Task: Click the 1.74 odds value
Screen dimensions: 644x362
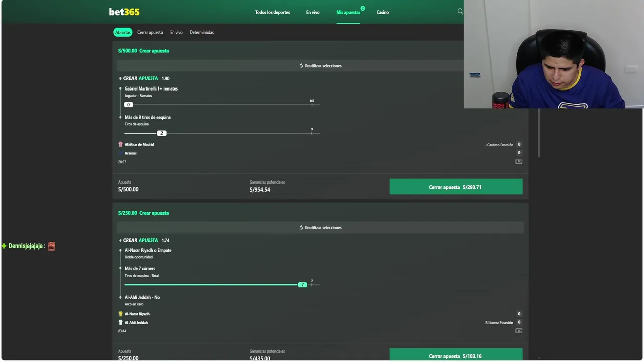Action: point(165,240)
